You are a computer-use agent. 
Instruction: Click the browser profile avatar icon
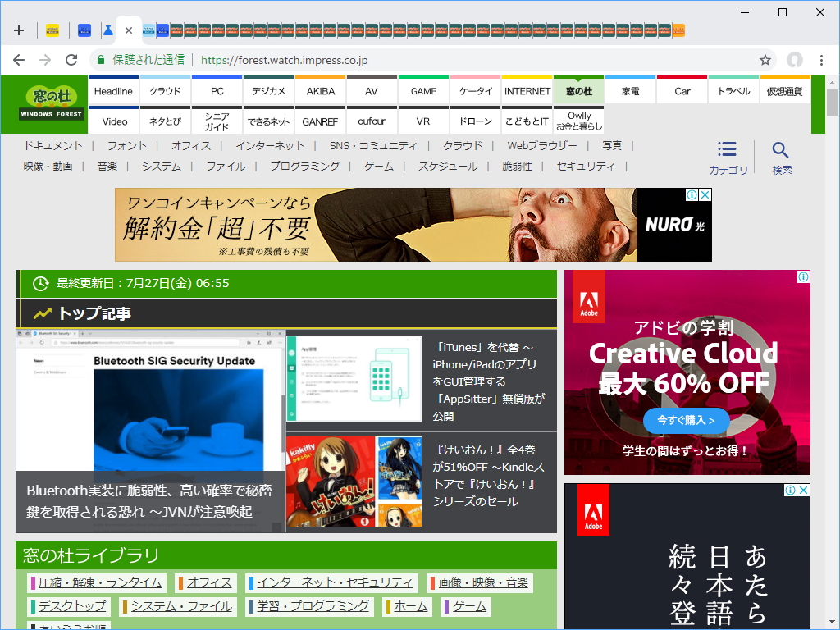tap(794, 60)
